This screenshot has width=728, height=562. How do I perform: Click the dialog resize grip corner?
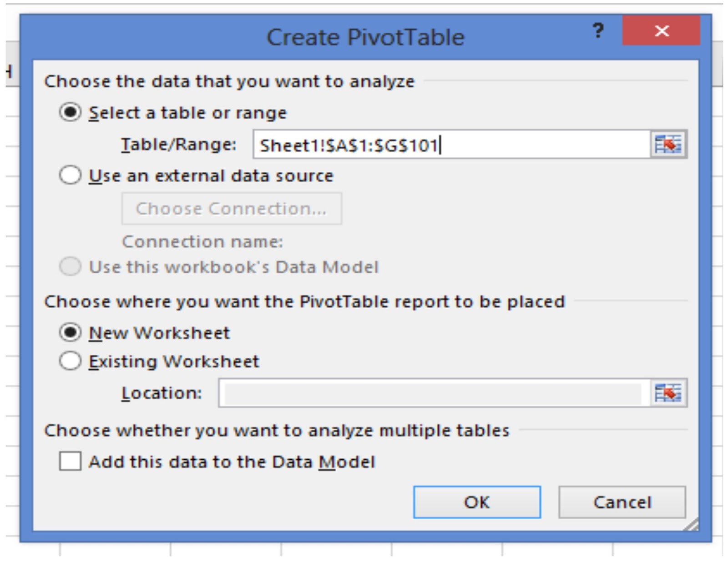point(693,526)
